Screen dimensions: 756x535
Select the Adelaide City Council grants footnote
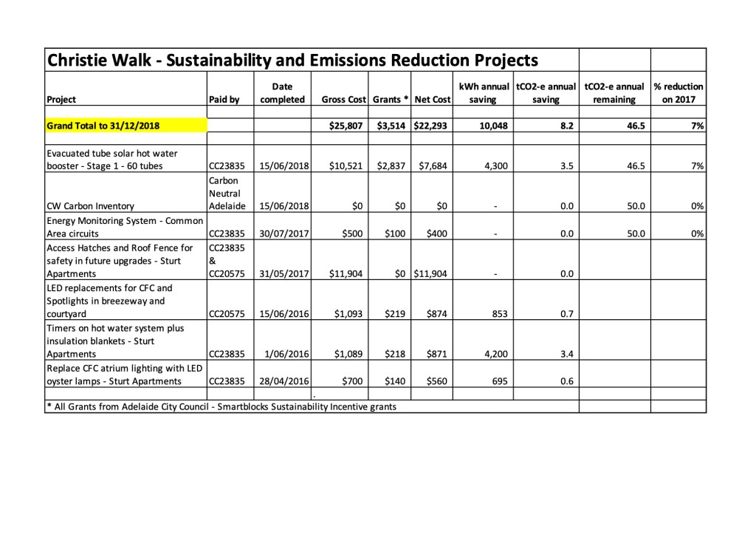[221, 406]
